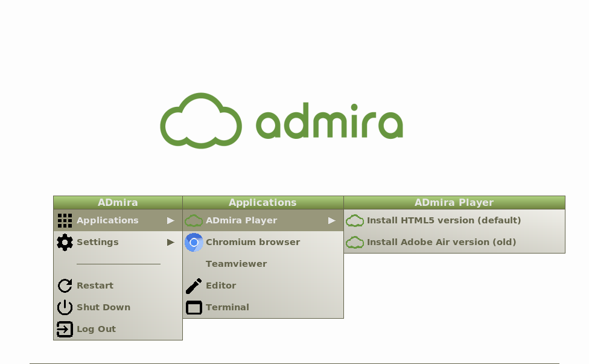The image size is (589, 364).
Task: Click the Chromium browser icon
Action: point(194,242)
